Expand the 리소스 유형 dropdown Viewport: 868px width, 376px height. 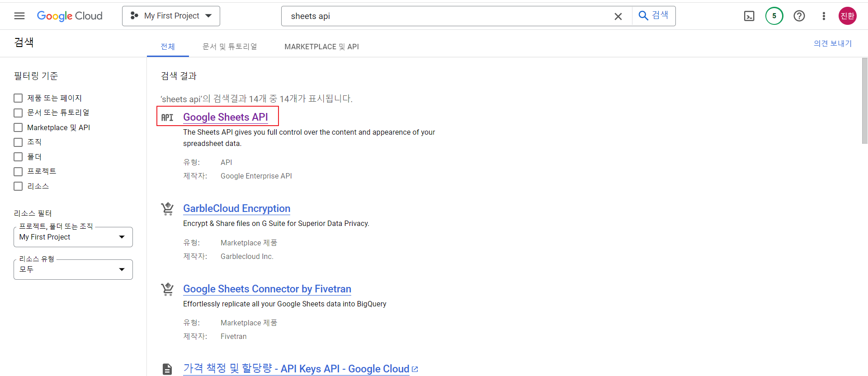coord(73,269)
